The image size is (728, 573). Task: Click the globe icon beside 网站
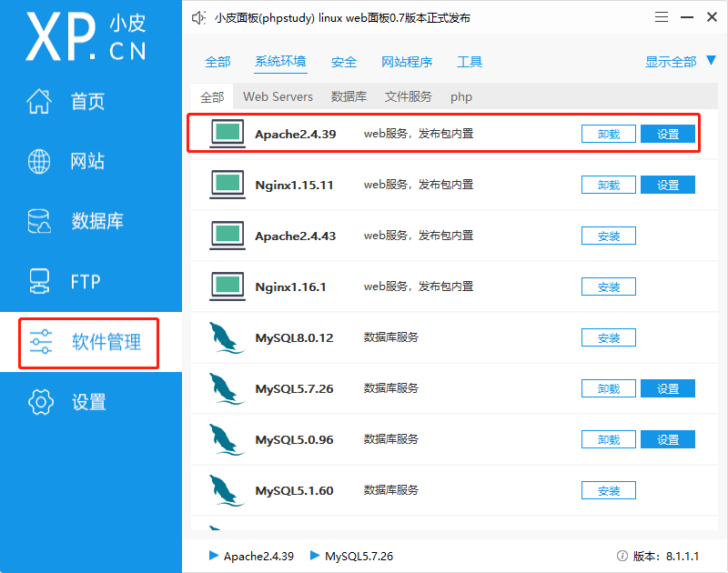[39, 162]
